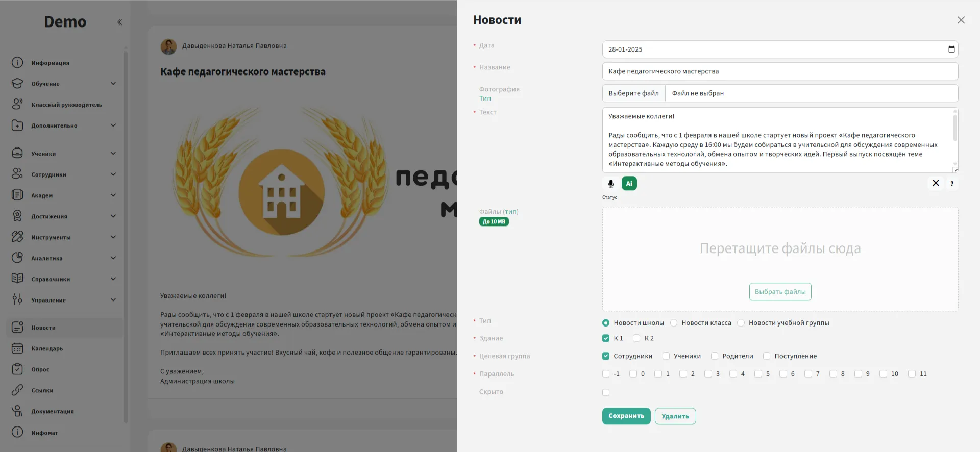Open Опрос in the sidebar

[40, 369]
